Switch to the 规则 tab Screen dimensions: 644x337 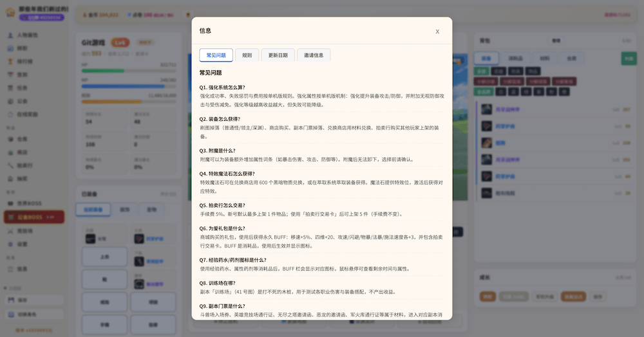pyautogui.click(x=247, y=55)
